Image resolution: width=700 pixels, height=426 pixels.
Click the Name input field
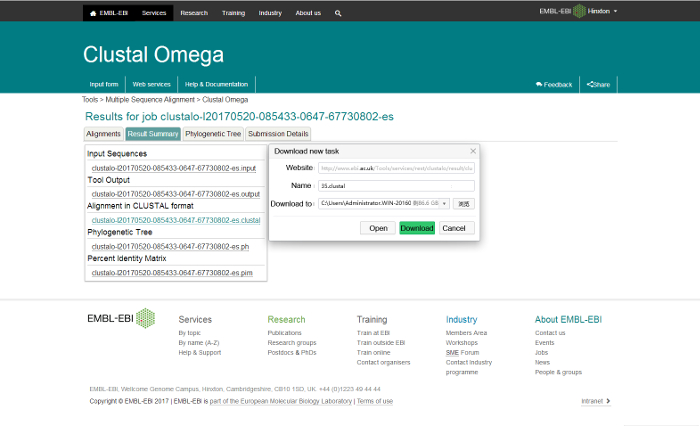pyautogui.click(x=395, y=185)
